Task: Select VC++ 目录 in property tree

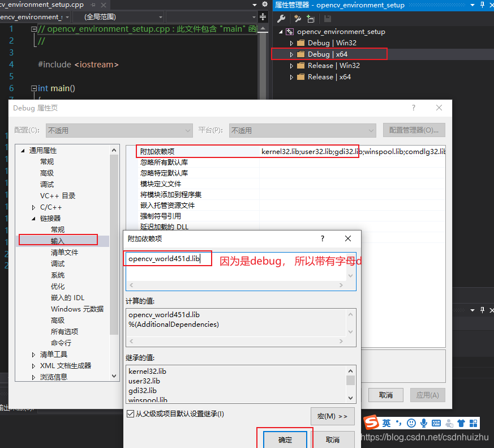Action: point(58,196)
